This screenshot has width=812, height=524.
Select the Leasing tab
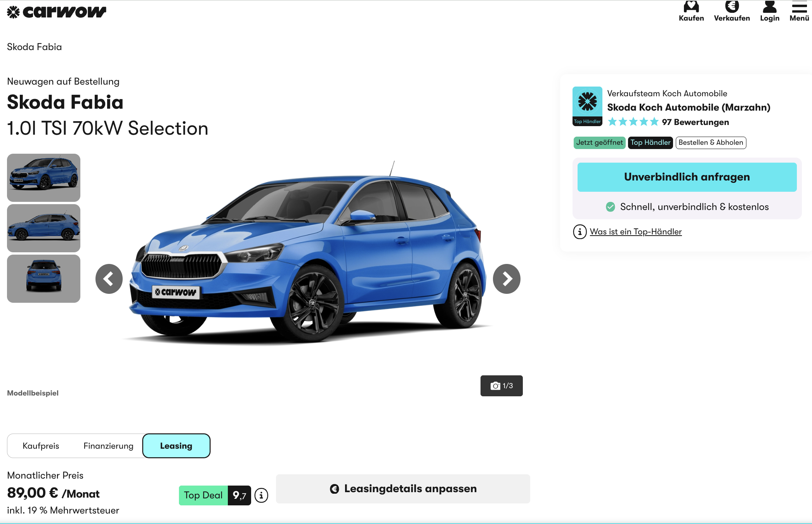(x=176, y=446)
